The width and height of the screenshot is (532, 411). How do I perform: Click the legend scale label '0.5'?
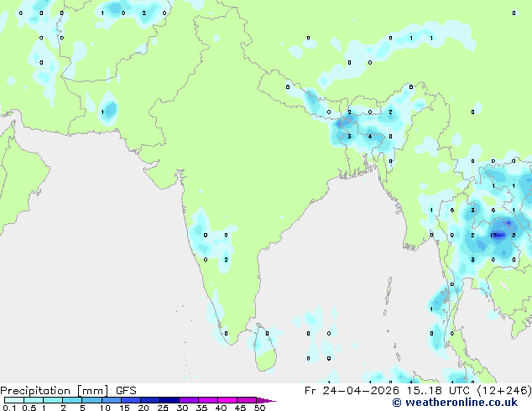(x=29, y=408)
